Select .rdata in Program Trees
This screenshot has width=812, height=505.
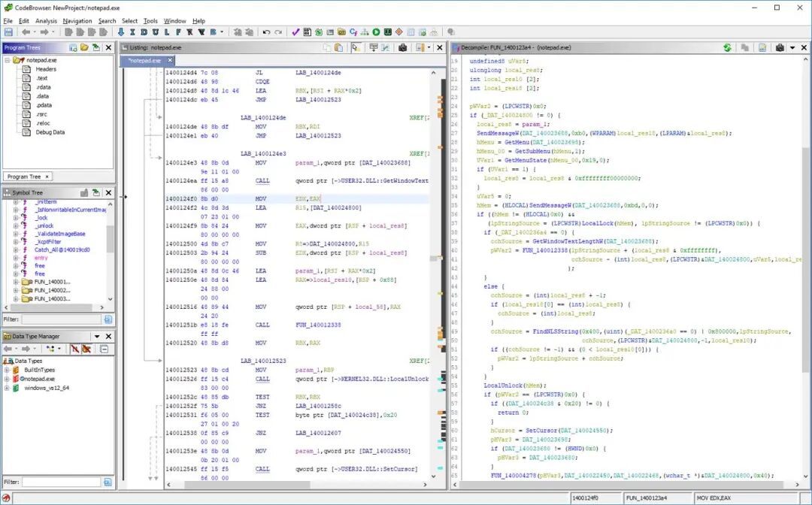coord(42,87)
